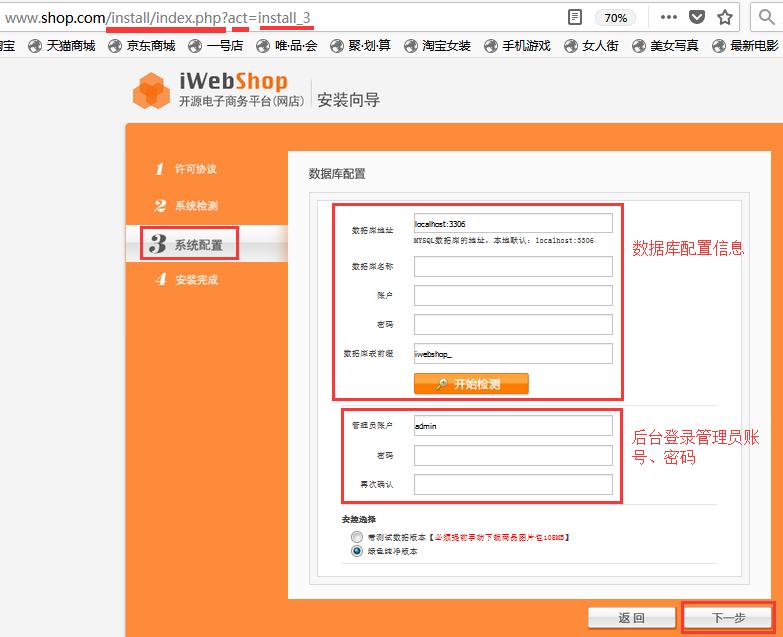
Task: Focus the database name field
Action: pos(513,267)
